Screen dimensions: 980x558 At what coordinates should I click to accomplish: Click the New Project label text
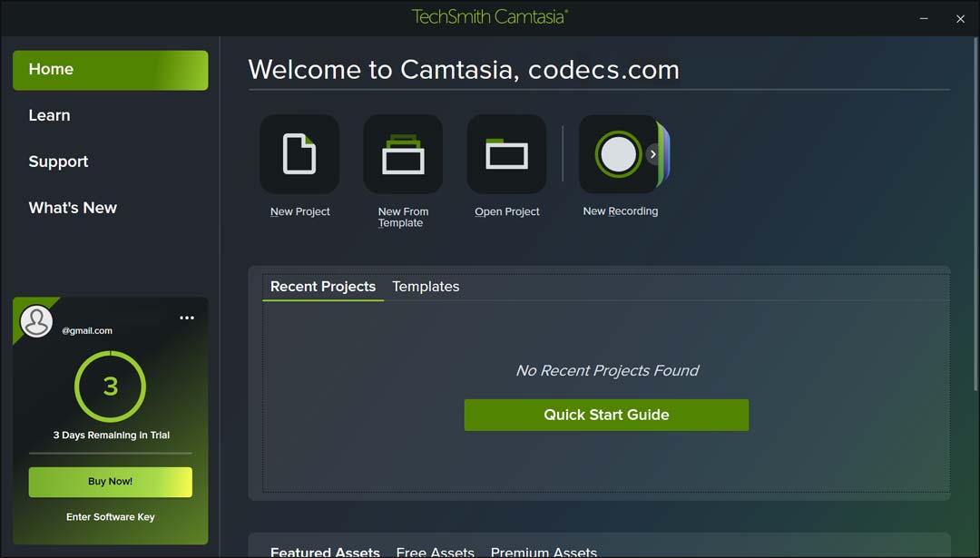click(300, 211)
